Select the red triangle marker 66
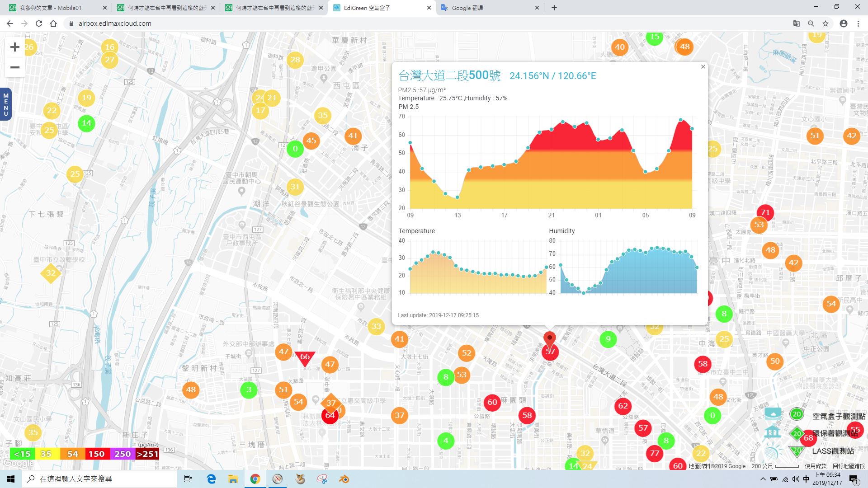The width and height of the screenshot is (868, 488). coord(305,358)
